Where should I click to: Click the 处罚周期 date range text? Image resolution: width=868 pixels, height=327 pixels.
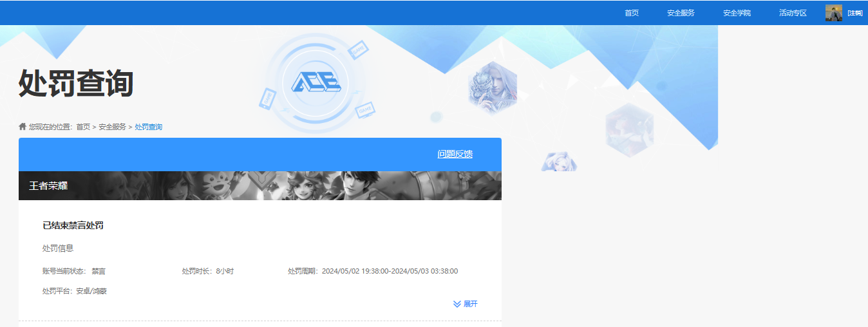pyautogui.click(x=389, y=271)
